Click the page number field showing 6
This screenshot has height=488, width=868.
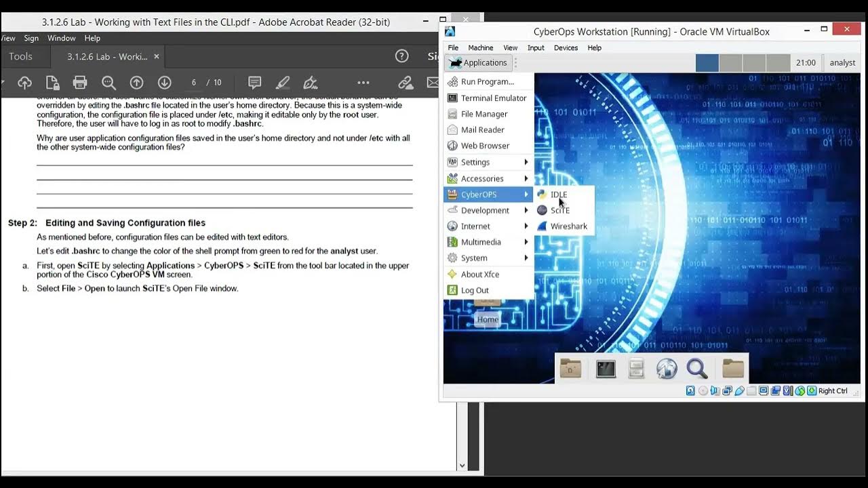click(x=193, y=83)
